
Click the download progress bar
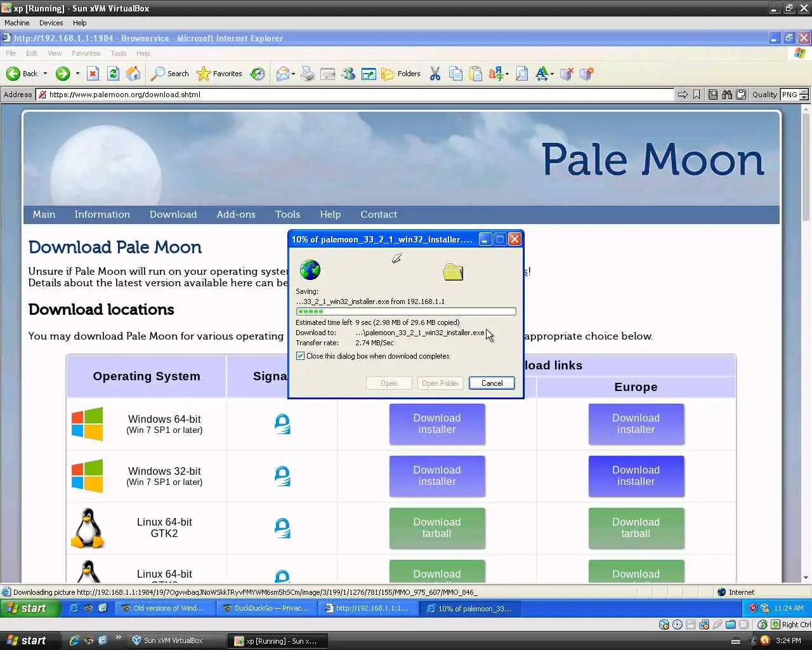406,312
